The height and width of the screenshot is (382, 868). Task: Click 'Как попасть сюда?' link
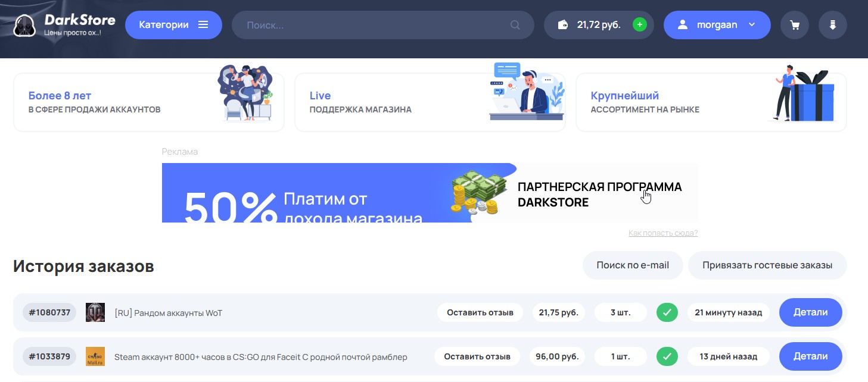pyautogui.click(x=663, y=233)
